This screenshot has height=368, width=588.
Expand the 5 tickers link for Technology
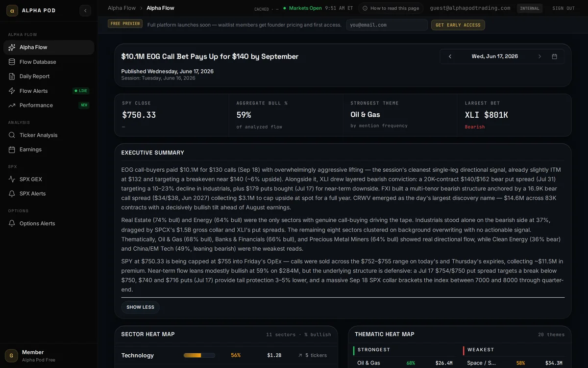click(x=312, y=355)
